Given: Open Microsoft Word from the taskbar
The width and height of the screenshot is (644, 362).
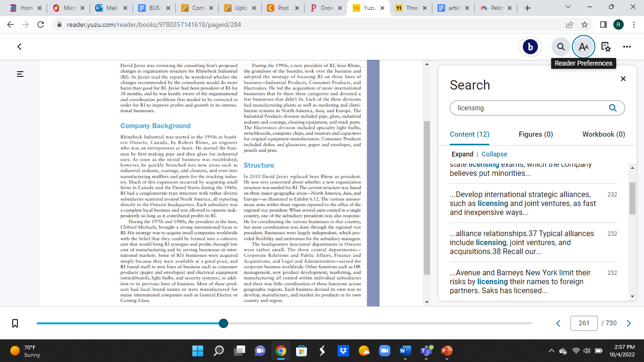Looking at the screenshot, I should (x=405, y=351).
